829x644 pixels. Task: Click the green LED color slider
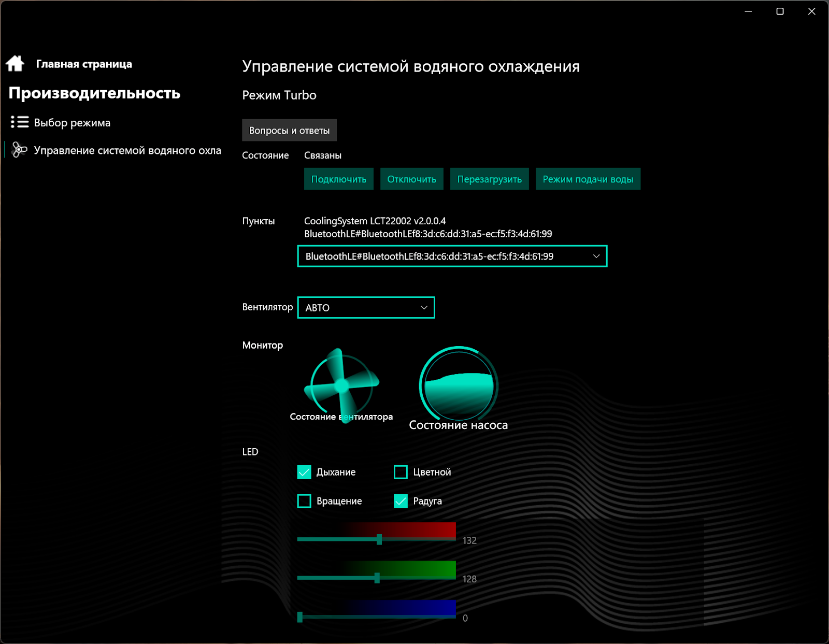(377, 578)
